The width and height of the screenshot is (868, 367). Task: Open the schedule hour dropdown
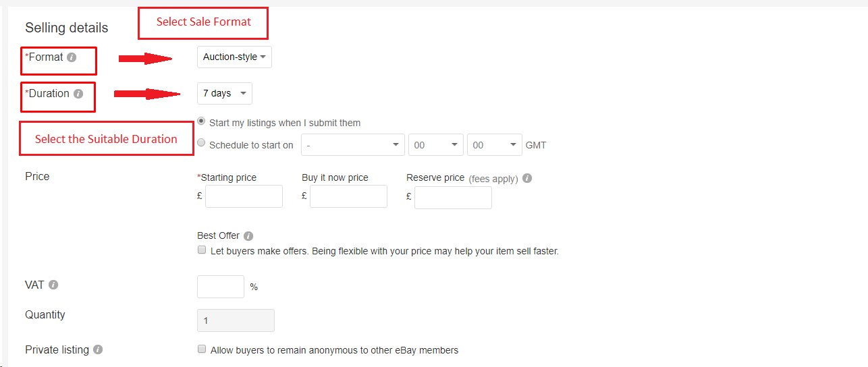tap(435, 145)
